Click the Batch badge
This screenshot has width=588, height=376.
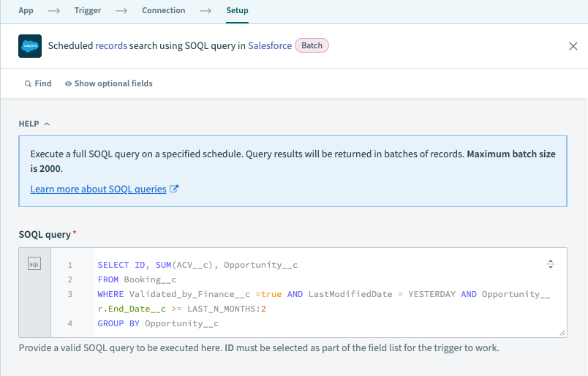pyautogui.click(x=312, y=45)
